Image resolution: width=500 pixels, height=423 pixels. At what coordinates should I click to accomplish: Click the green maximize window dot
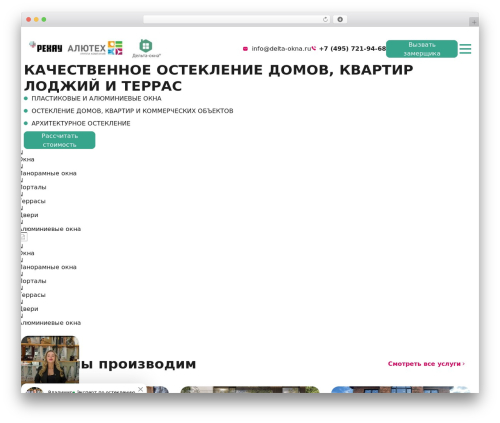point(44,19)
